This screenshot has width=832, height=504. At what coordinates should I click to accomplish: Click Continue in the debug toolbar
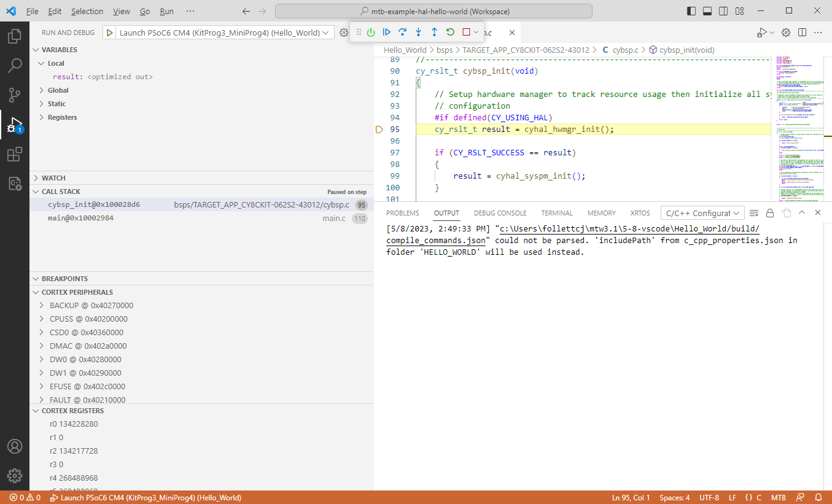click(x=387, y=33)
